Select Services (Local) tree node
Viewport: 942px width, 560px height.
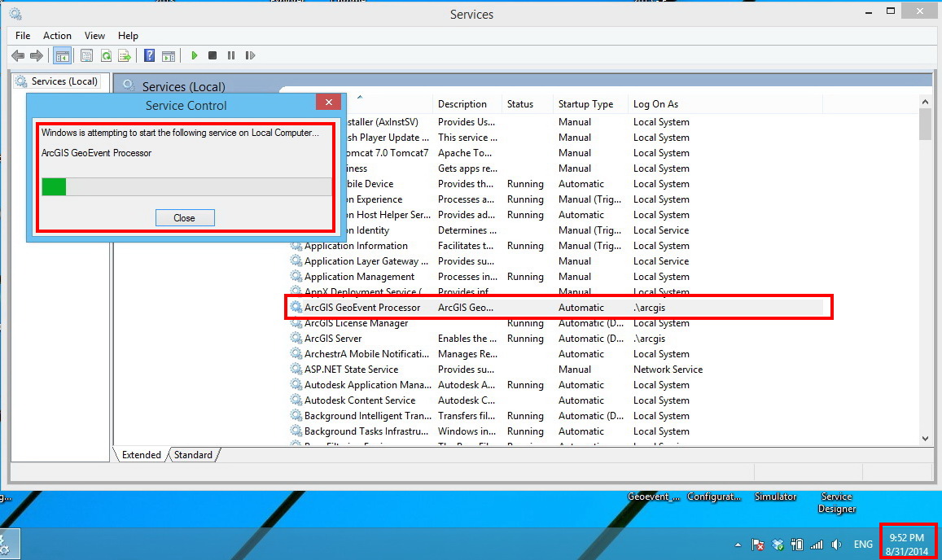click(x=58, y=81)
